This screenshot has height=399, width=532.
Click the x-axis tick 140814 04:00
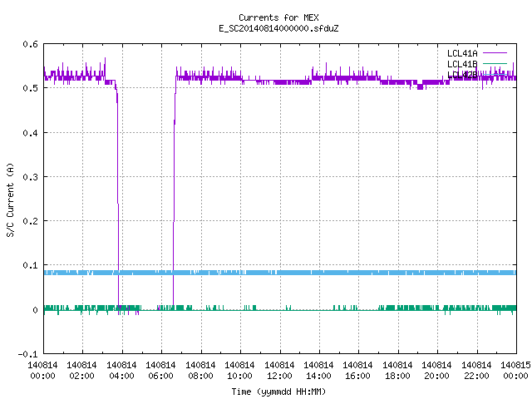(121, 370)
